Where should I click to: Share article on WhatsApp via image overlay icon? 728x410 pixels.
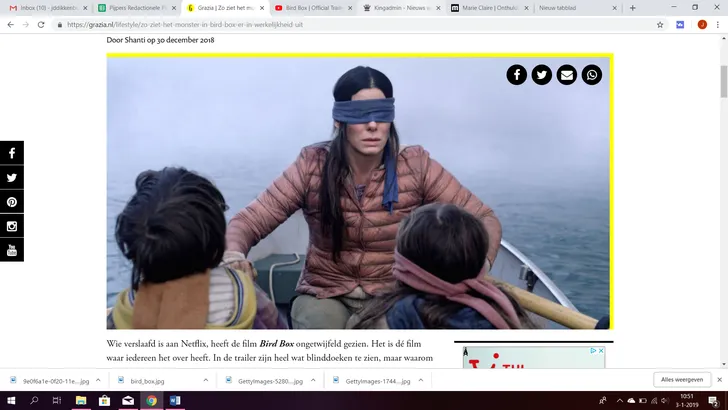[x=592, y=75]
